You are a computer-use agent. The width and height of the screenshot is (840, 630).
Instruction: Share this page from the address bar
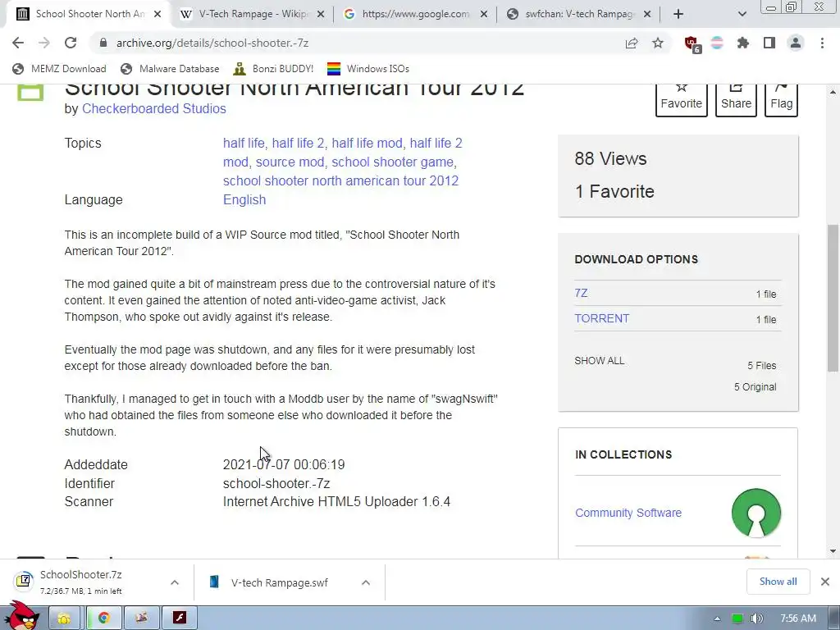632,43
